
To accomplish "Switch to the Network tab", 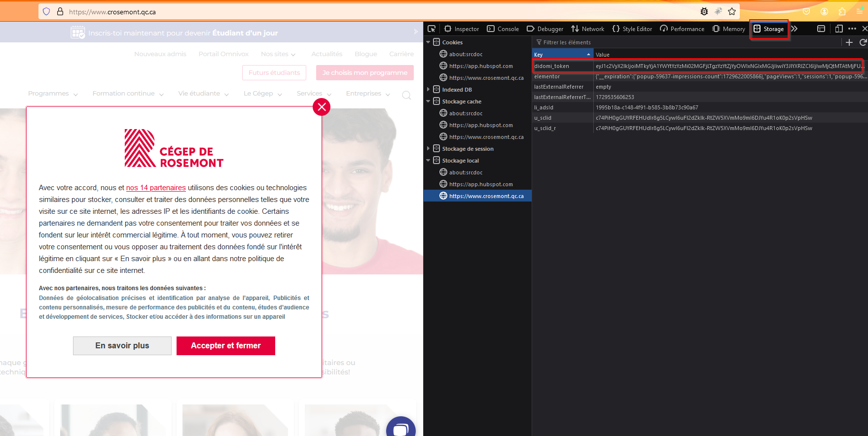I will 588,29.
